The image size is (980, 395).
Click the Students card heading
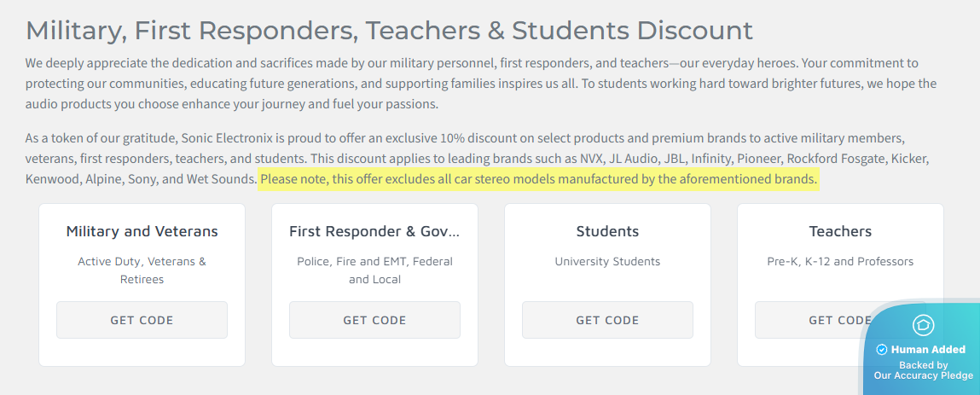pyautogui.click(x=607, y=231)
